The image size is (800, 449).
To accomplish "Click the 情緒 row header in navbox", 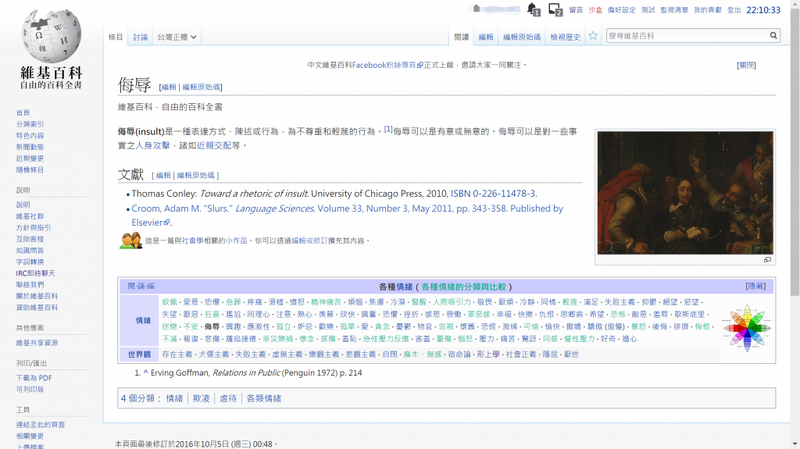I will (x=143, y=320).
